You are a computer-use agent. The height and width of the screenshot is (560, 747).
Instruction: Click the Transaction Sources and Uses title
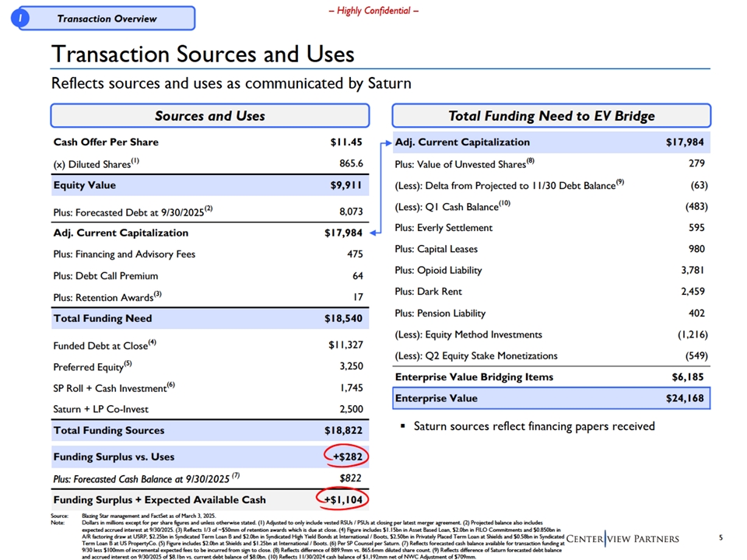click(x=202, y=54)
